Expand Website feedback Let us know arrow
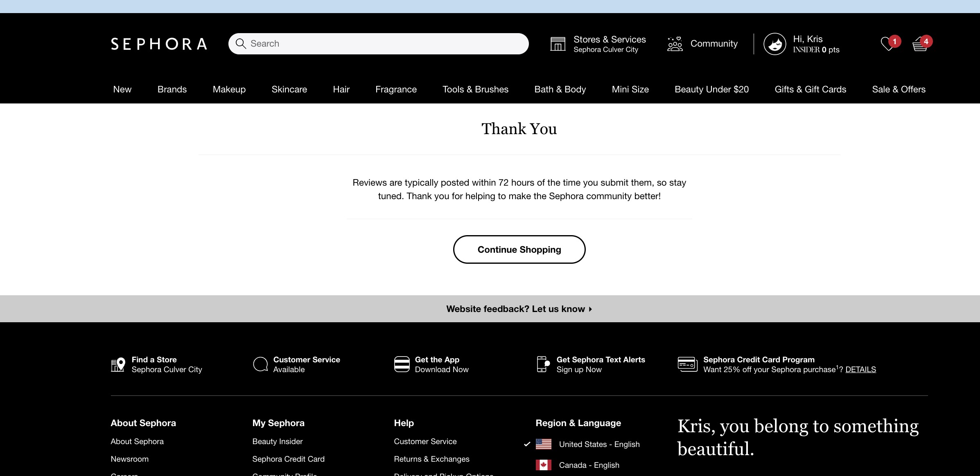980x476 pixels. coord(590,309)
